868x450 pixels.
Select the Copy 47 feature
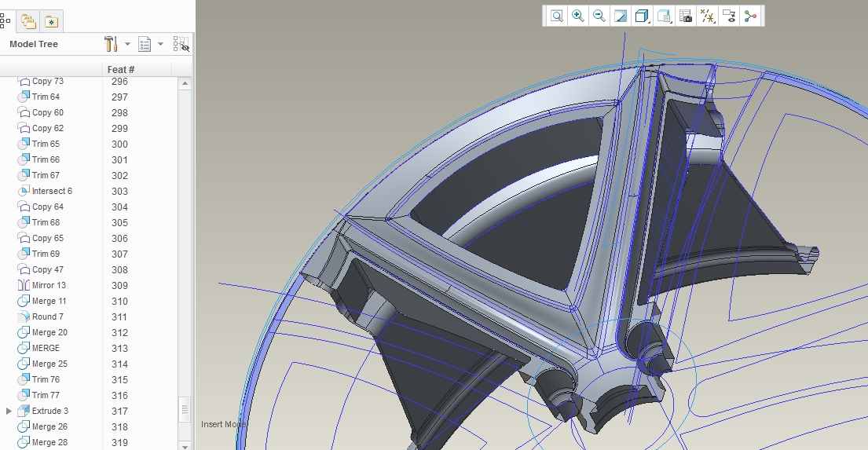pos(48,269)
